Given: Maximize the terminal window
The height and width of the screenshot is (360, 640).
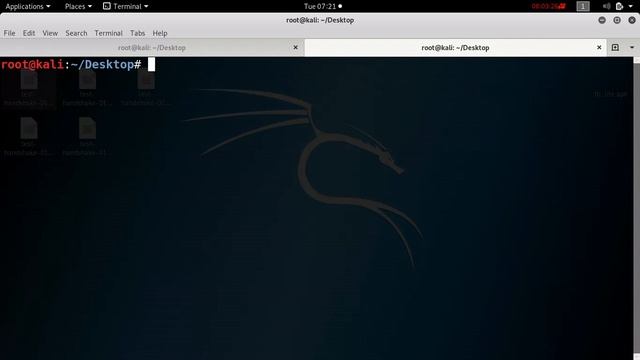Looking at the screenshot, I should (x=617, y=20).
